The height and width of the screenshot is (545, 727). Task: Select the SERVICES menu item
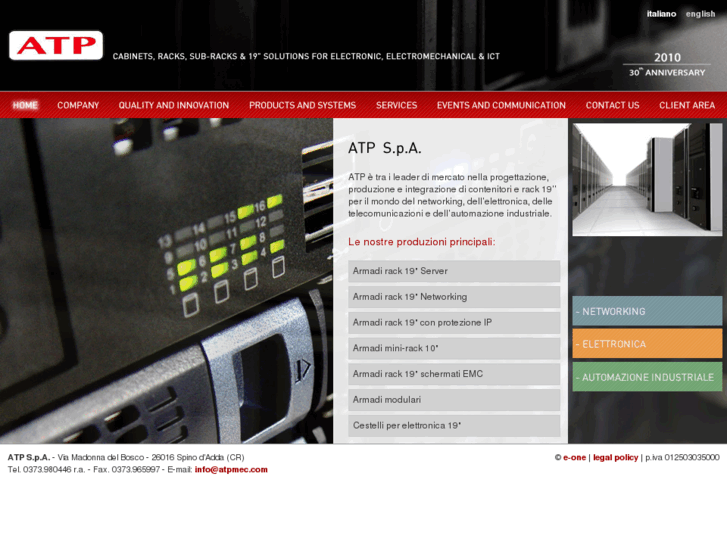point(396,105)
